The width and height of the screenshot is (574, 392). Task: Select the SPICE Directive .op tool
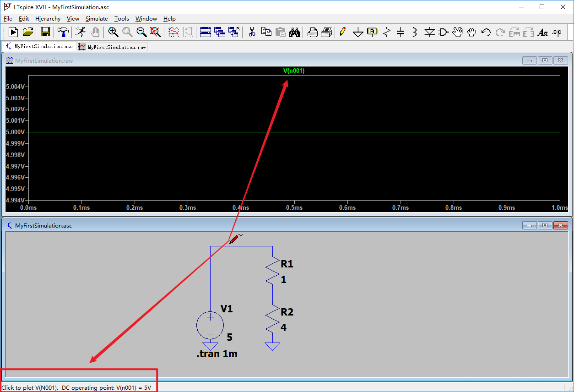(x=557, y=32)
